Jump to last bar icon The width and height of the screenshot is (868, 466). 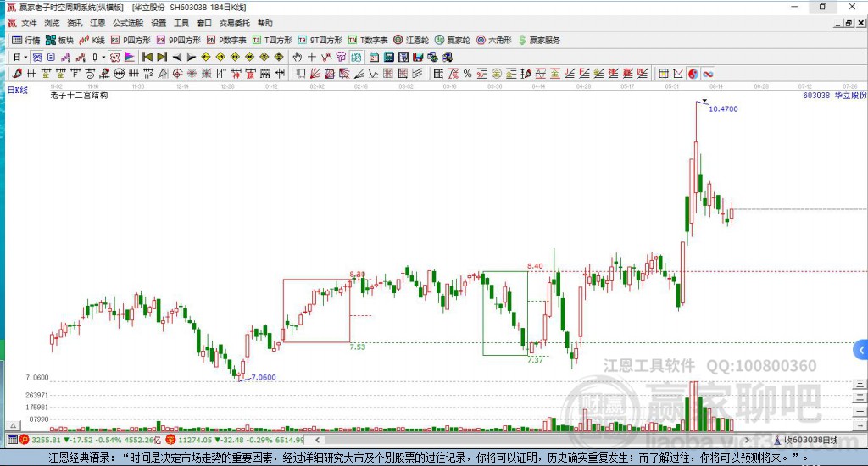(x=162, y=57)
